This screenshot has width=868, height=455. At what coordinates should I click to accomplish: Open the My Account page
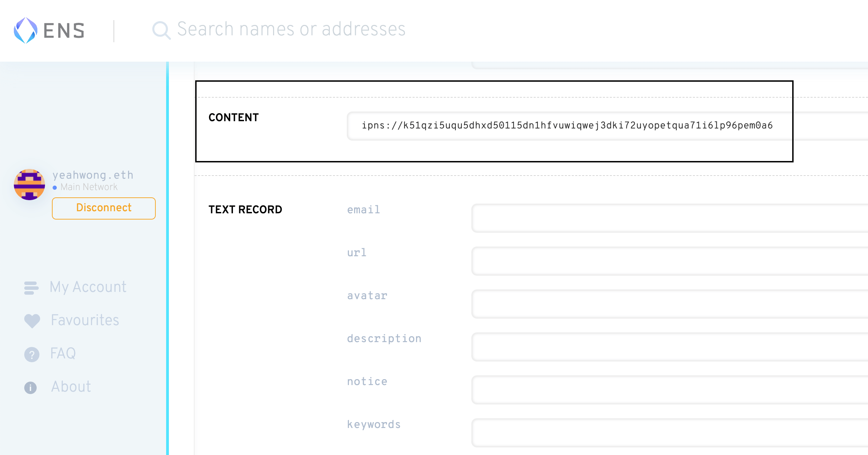[88, 287]
